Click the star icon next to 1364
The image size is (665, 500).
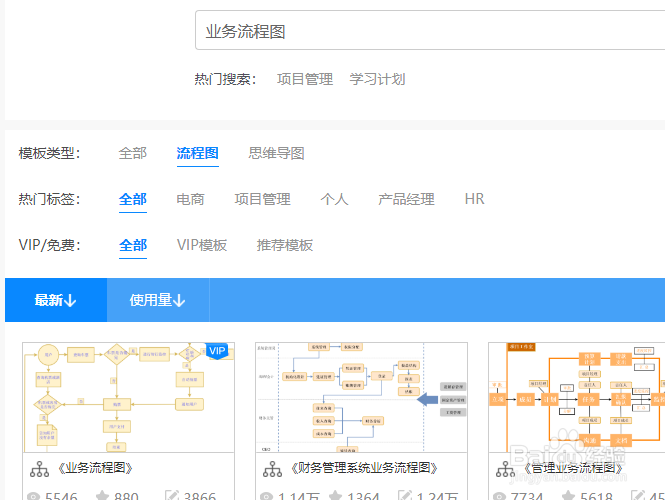click(335, 495)
